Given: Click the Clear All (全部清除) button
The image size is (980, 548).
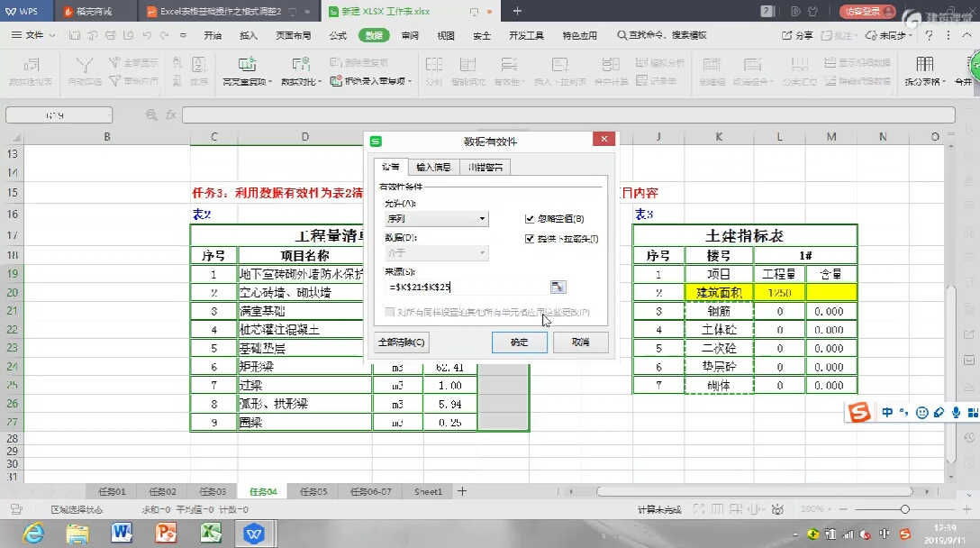Looking at the screenshot, I should click(402, 342).
